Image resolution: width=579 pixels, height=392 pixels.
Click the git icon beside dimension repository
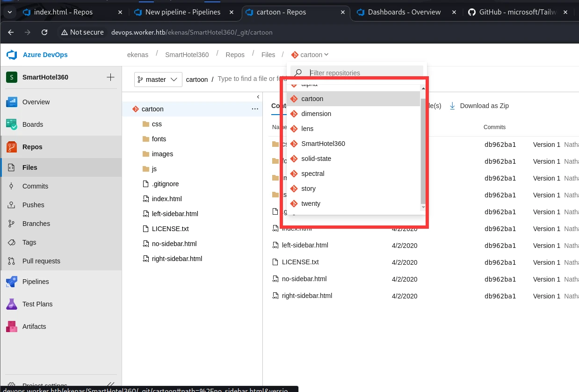(294, 114)
